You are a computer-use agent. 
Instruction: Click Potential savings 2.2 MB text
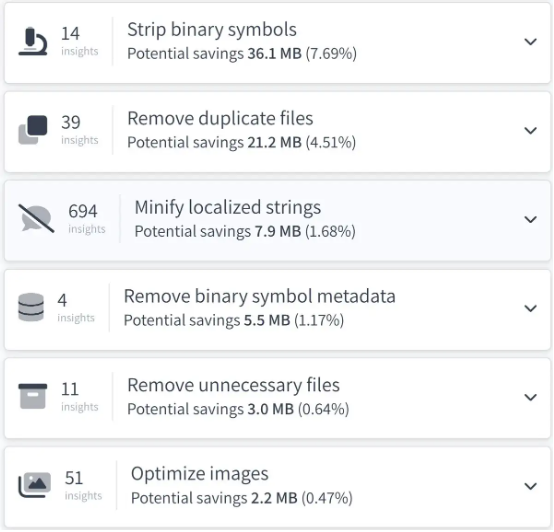pos(242,498)
